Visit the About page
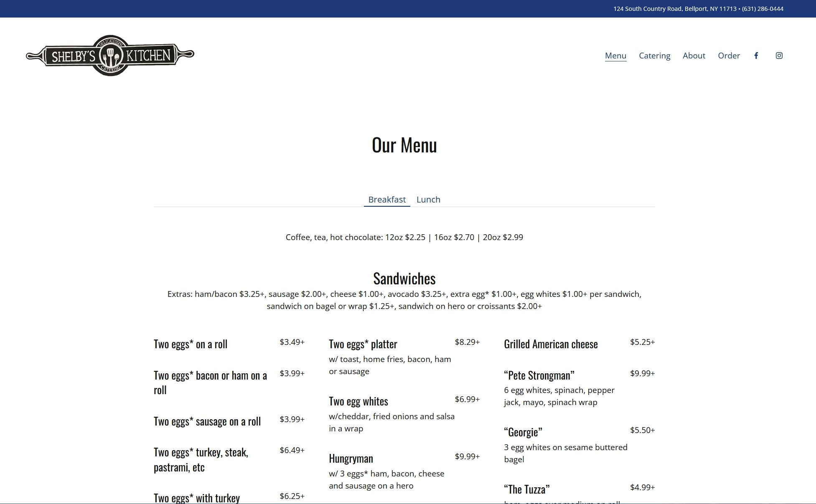This screenshot has height=504, width=816. (x=694, y=56)
